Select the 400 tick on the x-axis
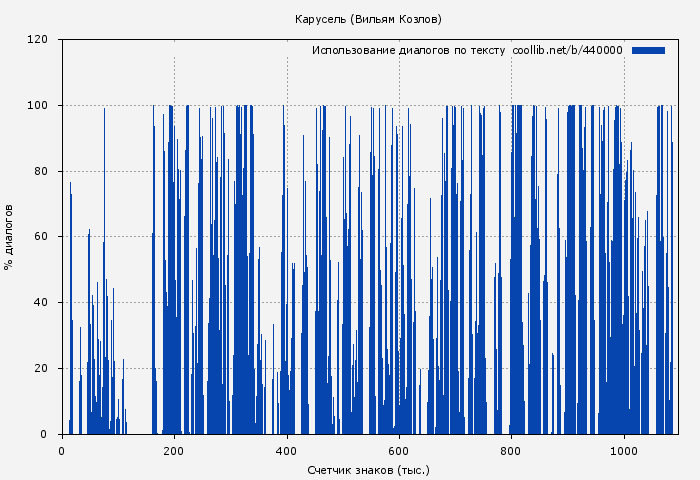This screenshot has width=700, height=480. coord(287,450)
